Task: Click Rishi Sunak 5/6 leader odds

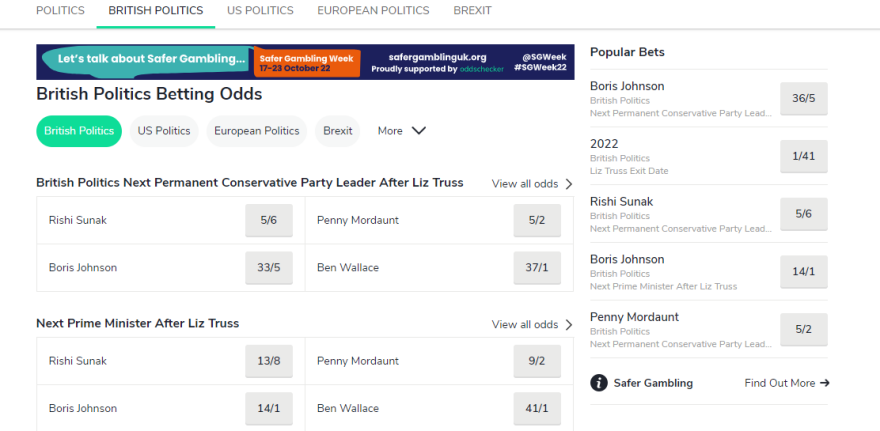Action: (x=268, y=220)
